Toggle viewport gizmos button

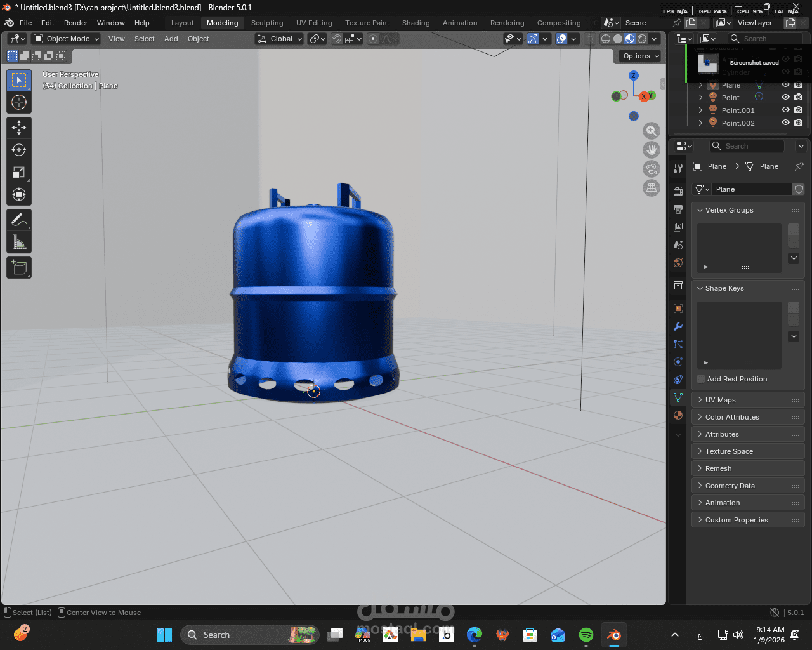click(533, 39)
